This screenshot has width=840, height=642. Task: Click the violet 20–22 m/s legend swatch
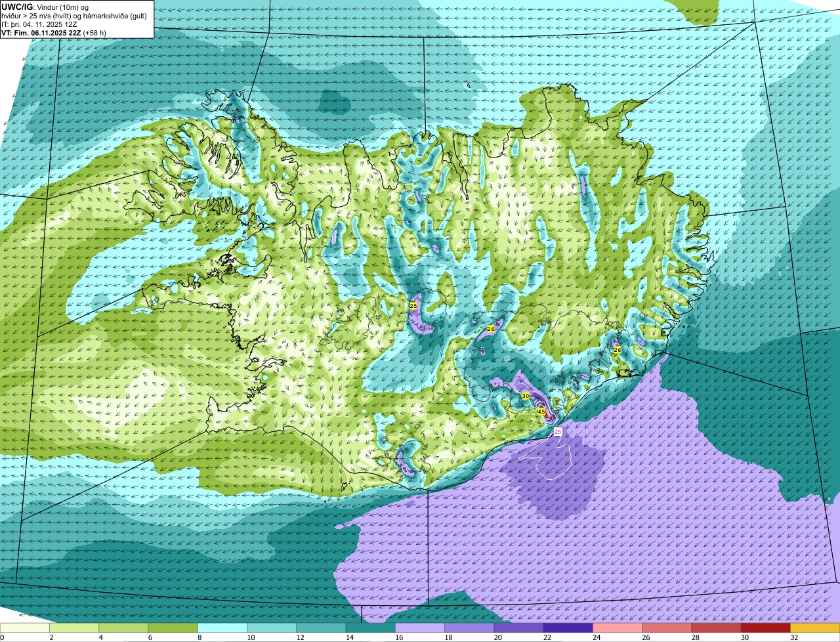point(518,628)
